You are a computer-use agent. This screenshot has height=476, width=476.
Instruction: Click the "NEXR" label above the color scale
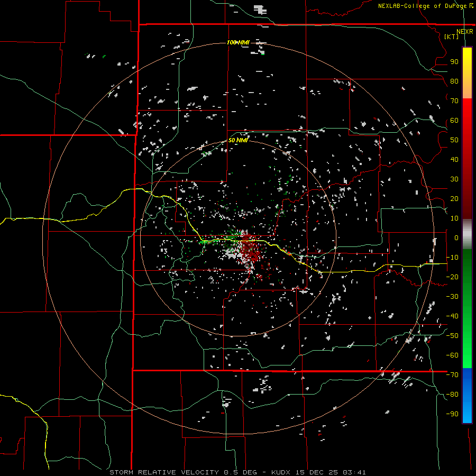[x=465, y=32]
